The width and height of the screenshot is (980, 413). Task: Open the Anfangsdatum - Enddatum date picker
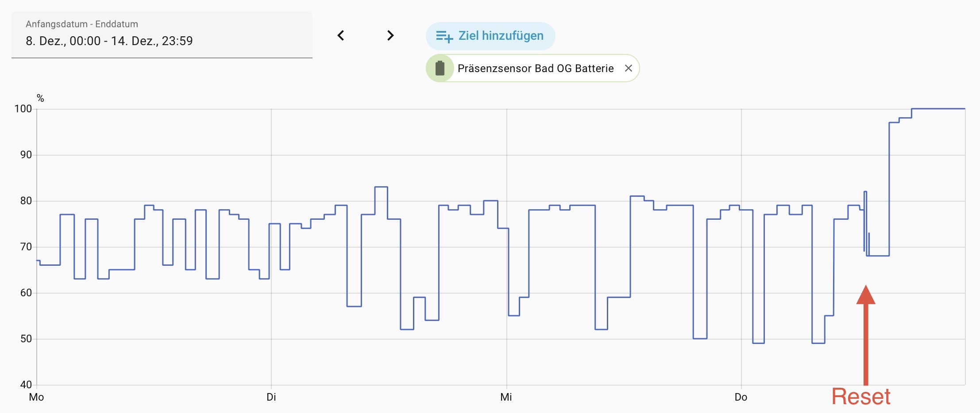coord(162,34)
